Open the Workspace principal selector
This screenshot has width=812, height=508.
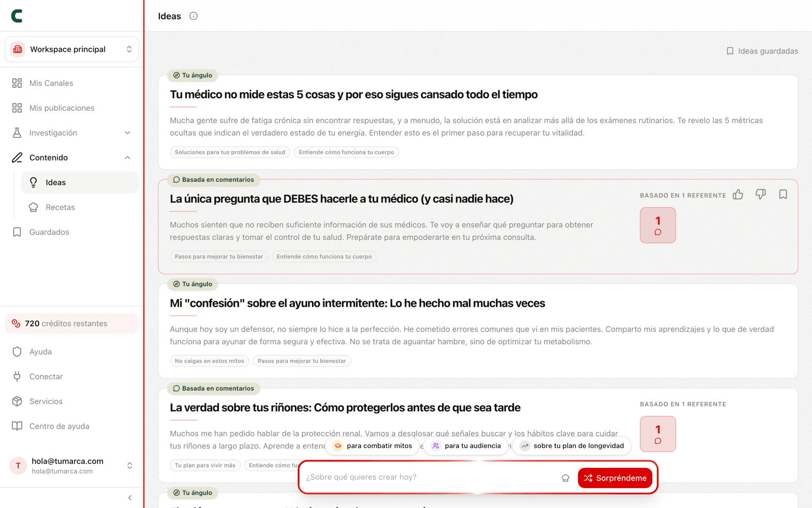(x=72, y=49)
